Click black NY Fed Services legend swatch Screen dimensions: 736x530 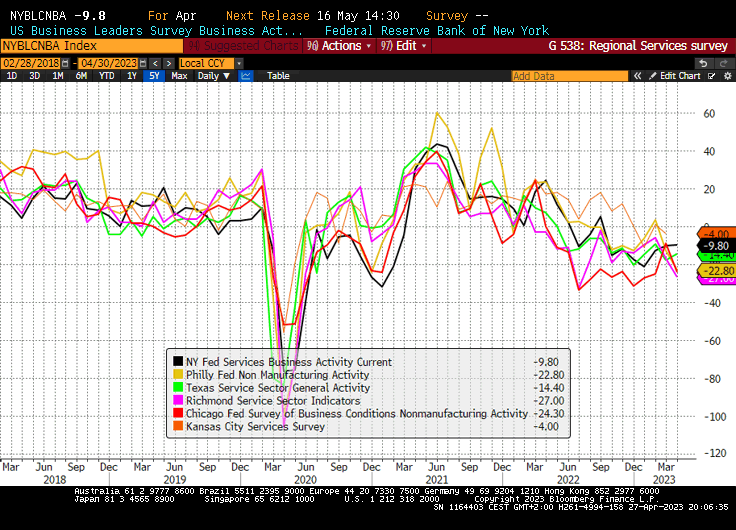[178, 361]
